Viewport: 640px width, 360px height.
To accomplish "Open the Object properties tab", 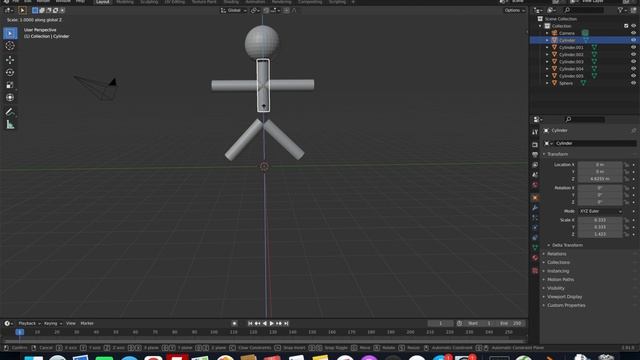I will 535,198.
